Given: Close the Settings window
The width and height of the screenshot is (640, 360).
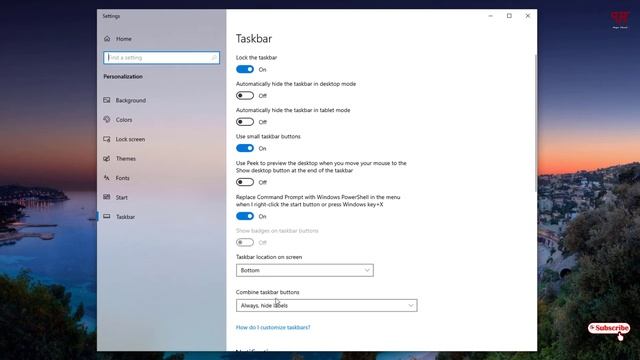Looking at the screenshot, I should (528, 16).
